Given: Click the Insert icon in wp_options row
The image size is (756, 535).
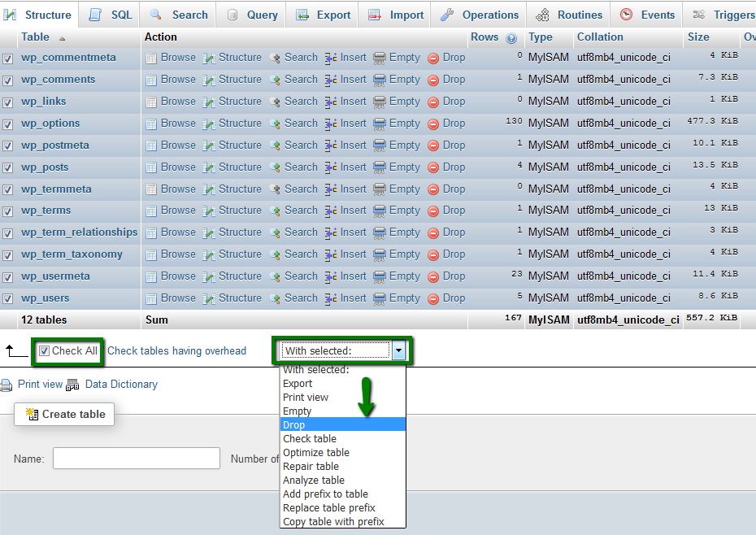Looking at the screenshot, I should click(x=331, y=124).
